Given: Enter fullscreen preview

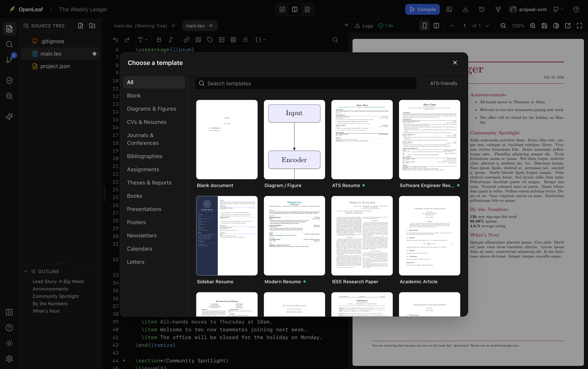Looking at the screenshot, I should point(579,26).
